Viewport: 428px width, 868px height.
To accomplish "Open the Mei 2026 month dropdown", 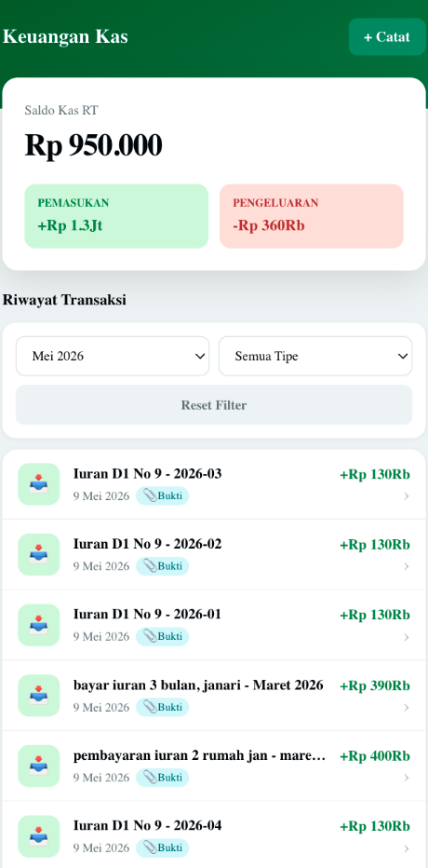I will (113, 356).
